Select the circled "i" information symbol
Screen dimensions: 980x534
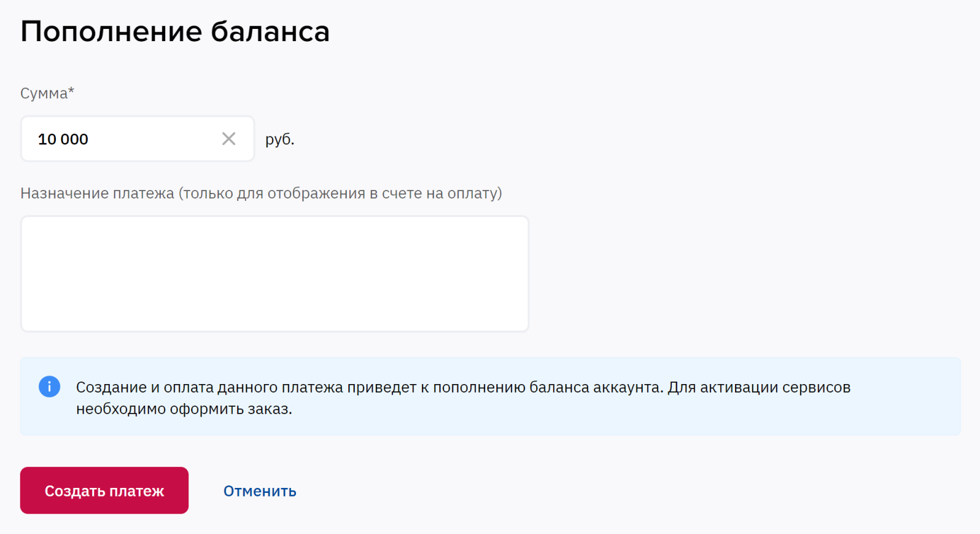pos(50,387)
